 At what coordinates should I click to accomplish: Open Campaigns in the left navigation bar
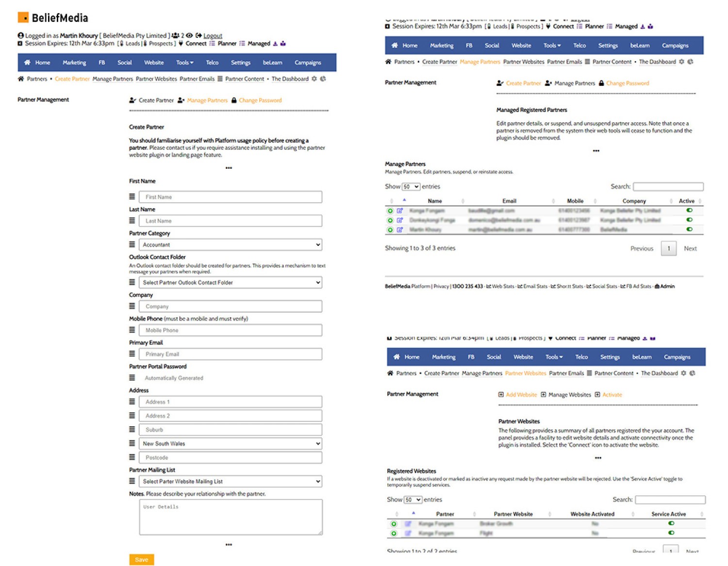pyautogui.click(x=308, y=63)
